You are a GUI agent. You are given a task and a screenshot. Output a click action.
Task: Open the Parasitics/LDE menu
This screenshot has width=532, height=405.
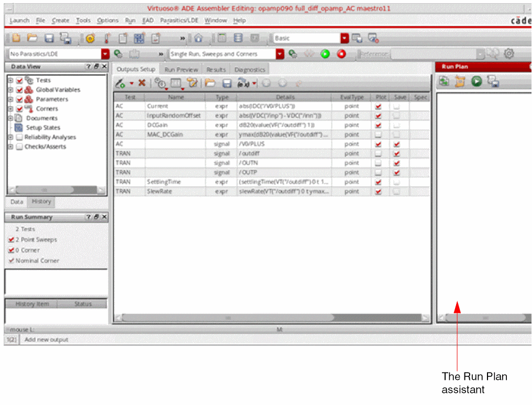[179, 20]
